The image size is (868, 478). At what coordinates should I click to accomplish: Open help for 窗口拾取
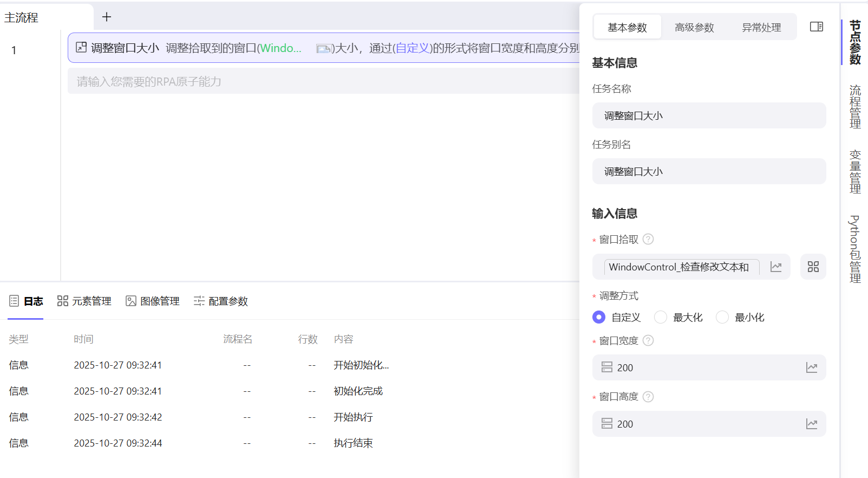tap(648, 239)
